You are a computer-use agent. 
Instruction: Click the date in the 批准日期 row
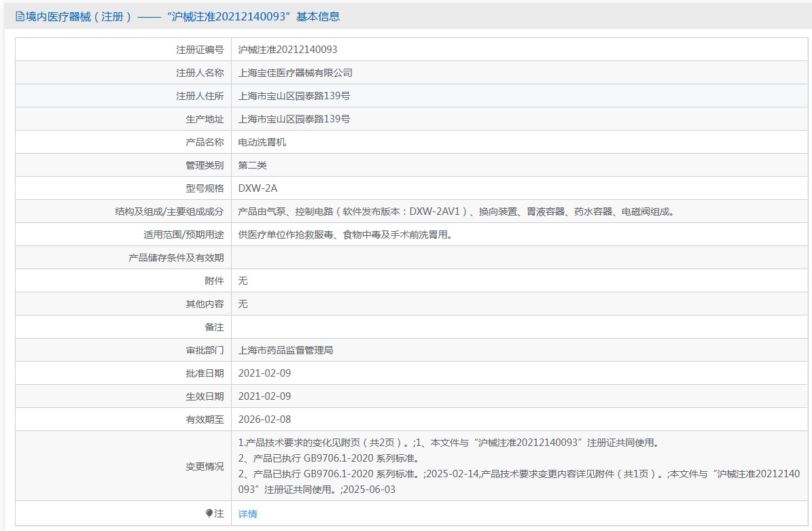coord(264,373)
